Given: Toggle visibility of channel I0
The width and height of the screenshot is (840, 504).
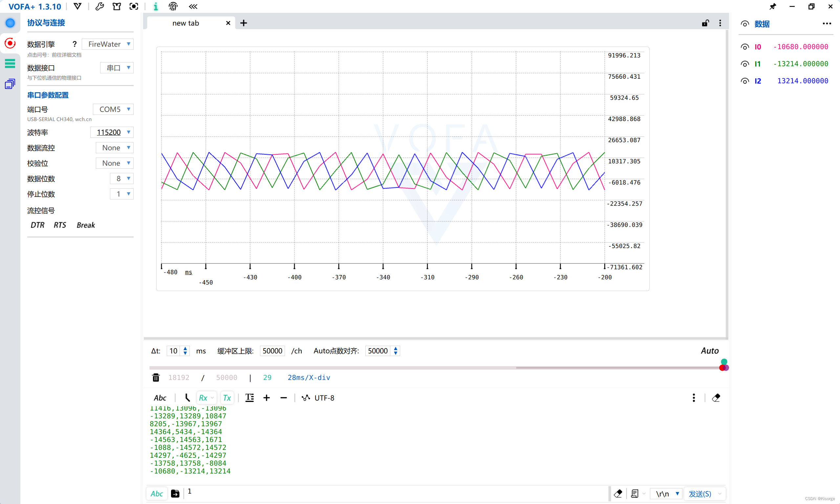Looking at the screenshot, I should pos(744,47).
